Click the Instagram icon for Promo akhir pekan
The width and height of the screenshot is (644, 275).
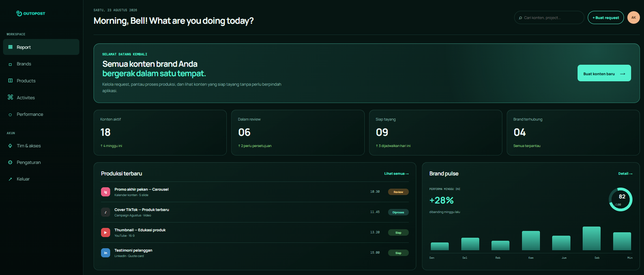(105, 192)
